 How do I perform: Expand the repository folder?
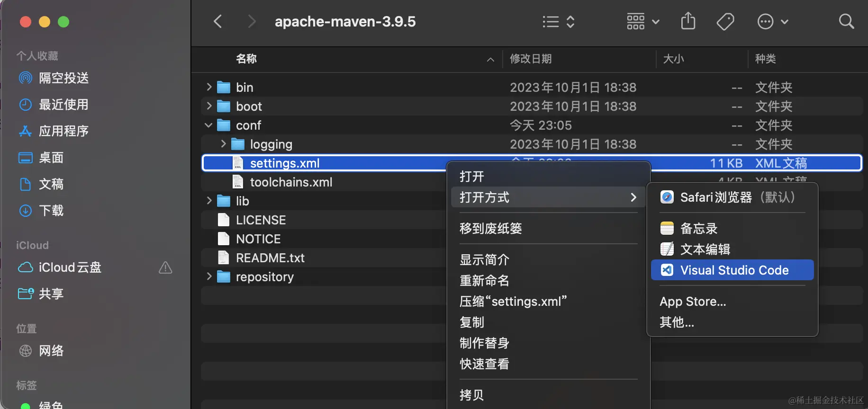point(209,276)
